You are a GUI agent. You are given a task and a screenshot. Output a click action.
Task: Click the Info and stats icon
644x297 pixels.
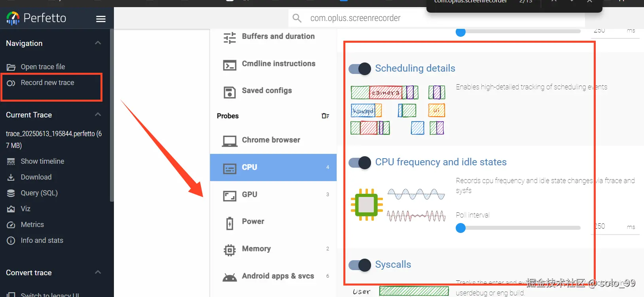point(11,240)
